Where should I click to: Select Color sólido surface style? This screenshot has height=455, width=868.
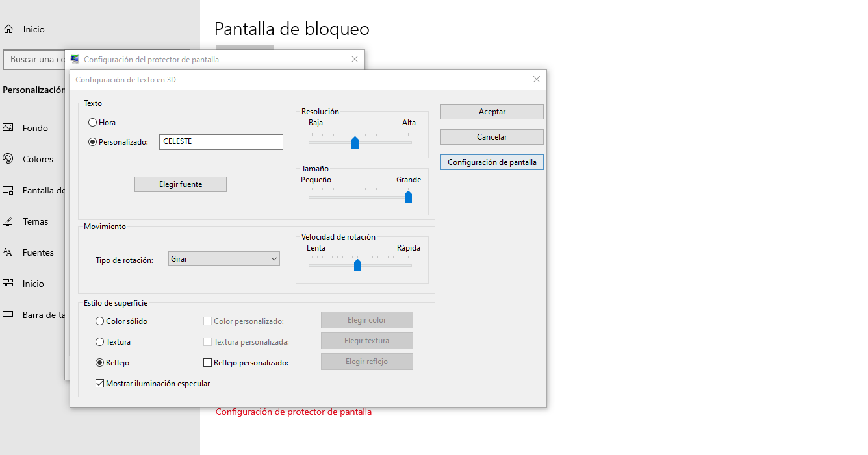100,321
